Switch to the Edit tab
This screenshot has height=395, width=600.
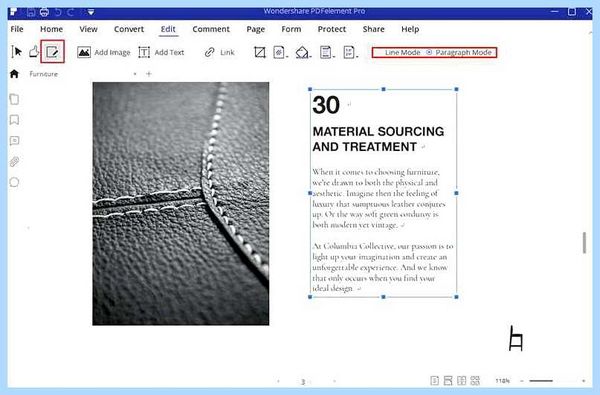[168, 29]
